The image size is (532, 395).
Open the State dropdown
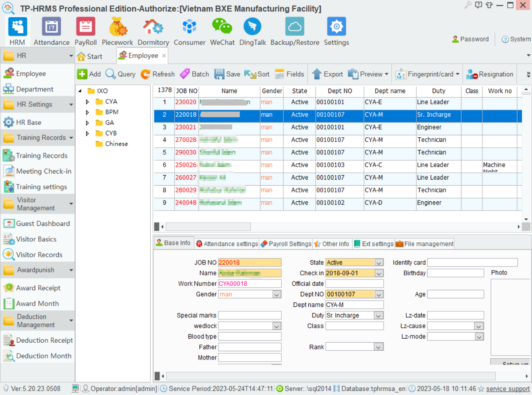379,263
